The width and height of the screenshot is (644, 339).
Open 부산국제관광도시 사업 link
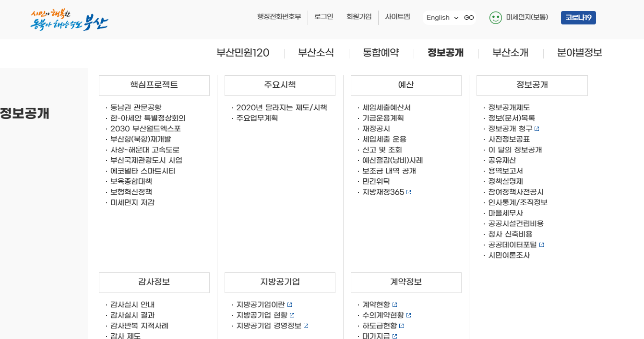click(146, 161)
